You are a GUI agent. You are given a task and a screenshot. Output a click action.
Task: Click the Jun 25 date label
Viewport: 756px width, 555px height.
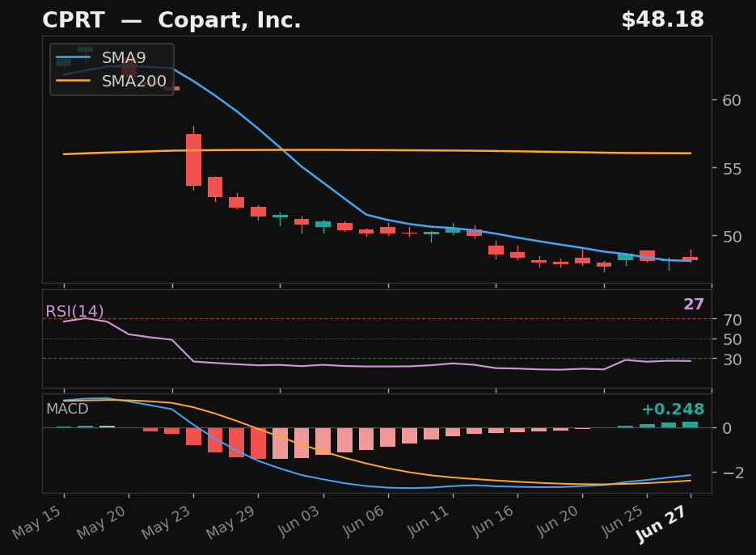pyautogui.click(x=623, y=521)
